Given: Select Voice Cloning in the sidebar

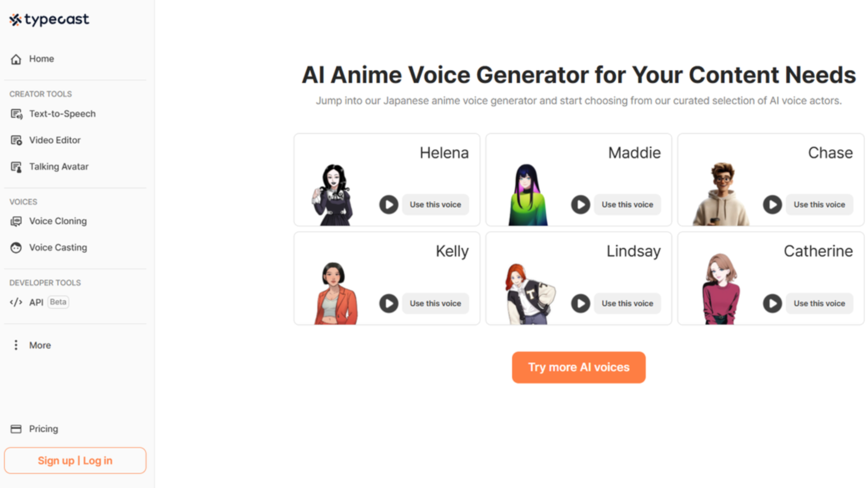Looking at the screenshot, I should pyautogui.click(x=58, y=221).
